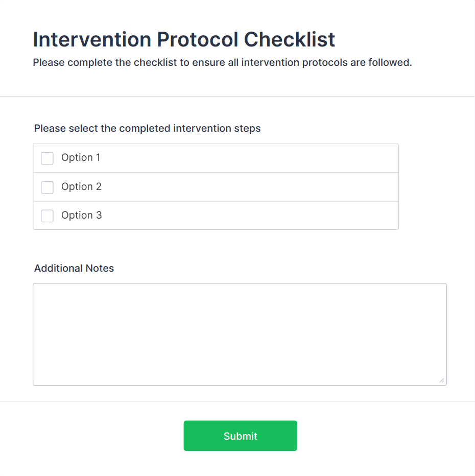Click the 'Option 3' label text
The image size is (475, 476).
point(81,215)
